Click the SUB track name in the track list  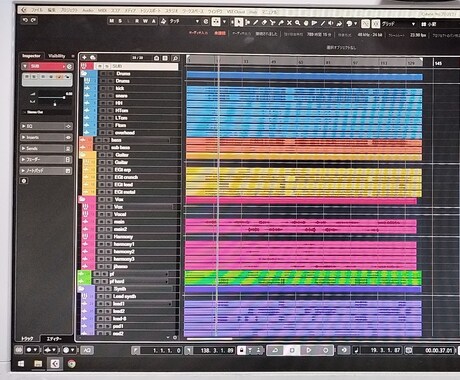click(x=117, y=66)
